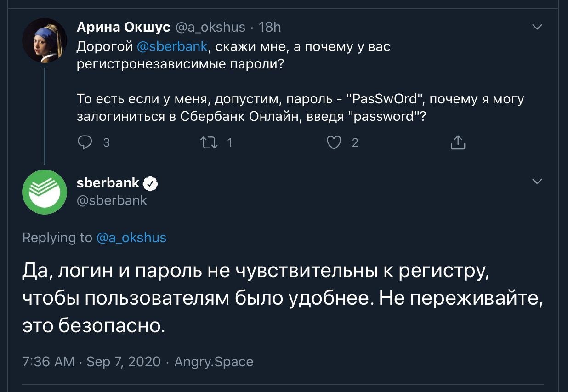Expand options chevron on Arina's tweet
Screen dimensions: 568x392
pyautogui.click(x=537, y=27)
